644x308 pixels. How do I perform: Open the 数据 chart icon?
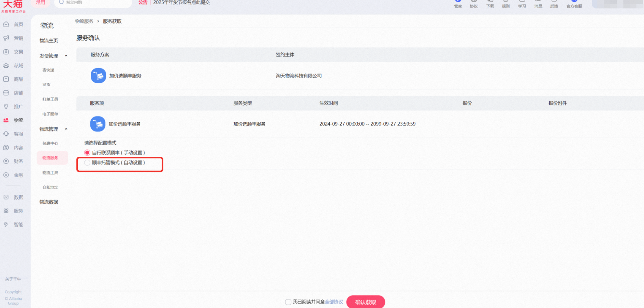point(6,197)
